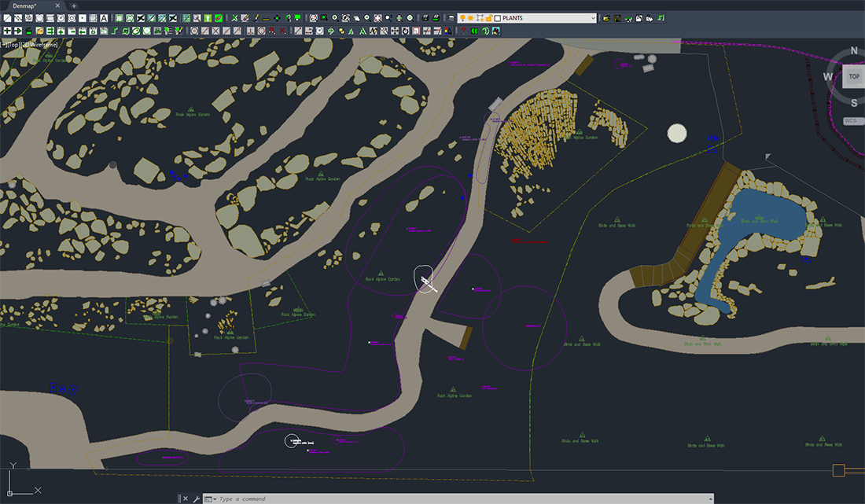Toggle the PLANTS layer light bulb off
Viewport: 865px width, 504px height.
(462, 17)
